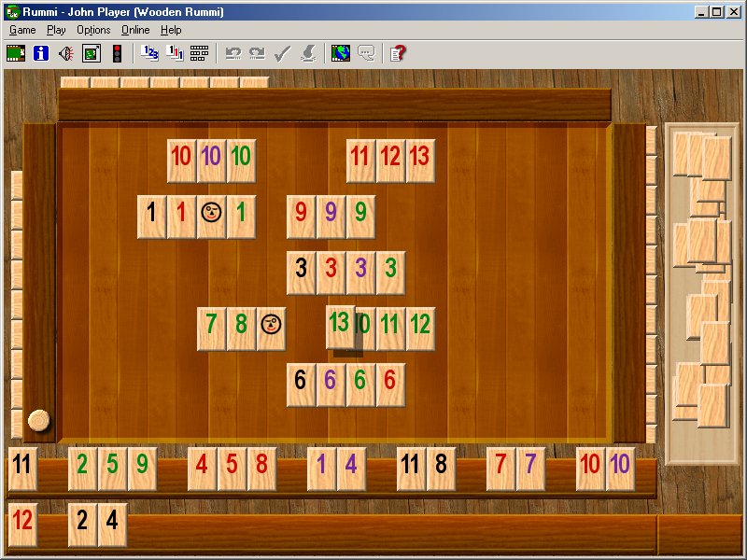
Task: Select the purple 1 tile in rack
Action: [x=321, y=469]
